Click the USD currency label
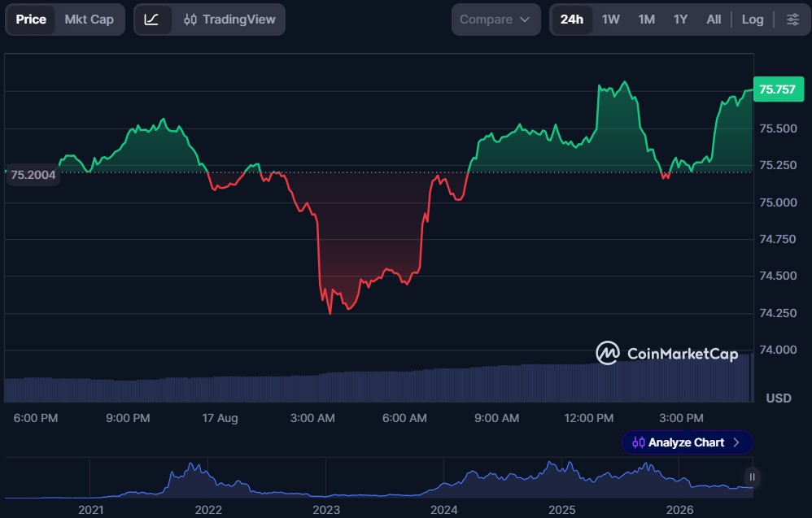Screen dimensions: 812x518 click(x=779, y=398)
